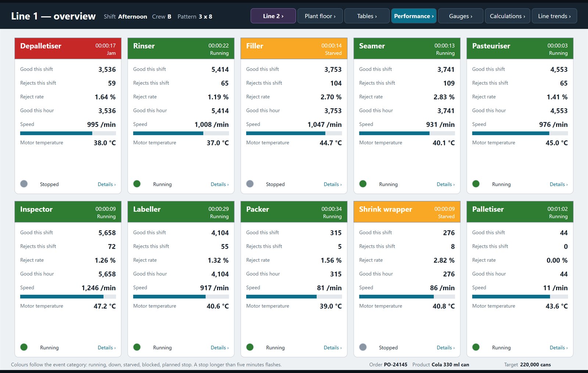The width and height of the screenshot is (588, 373).
Task: Click the red Depalletiser Jam header
Action: [x=68, y=48]
